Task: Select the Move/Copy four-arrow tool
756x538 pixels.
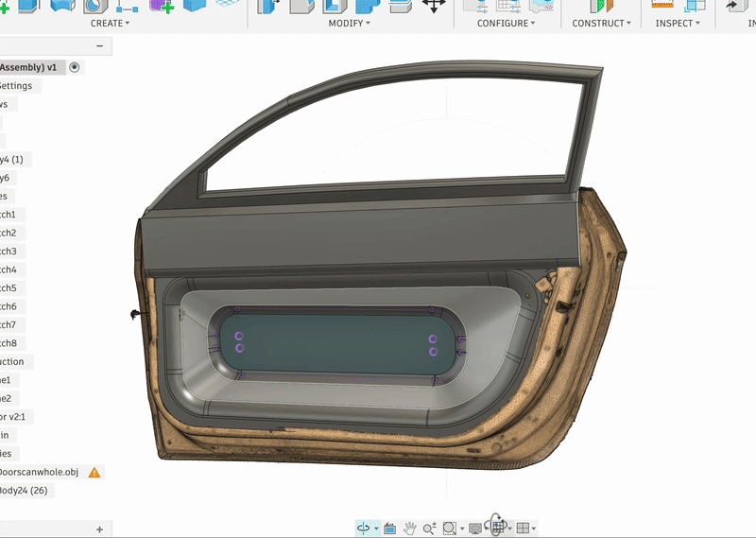Action: (x=434, y=6)
